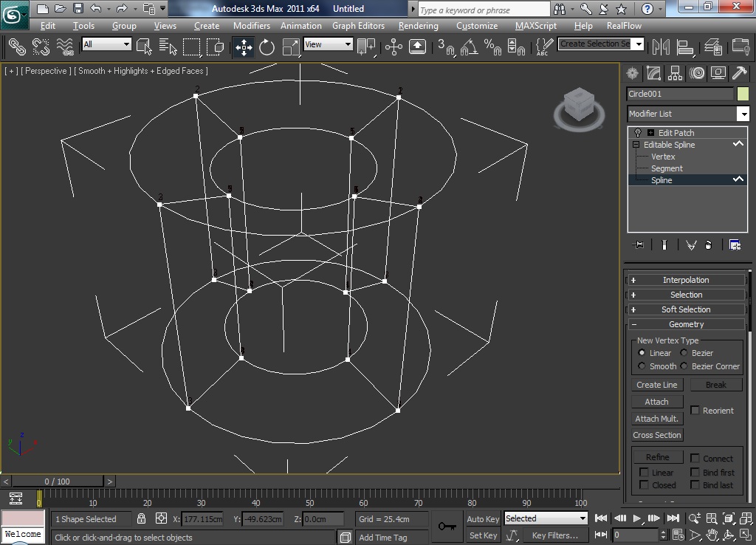Open the Graph Editors menu
The image size is (756, 545).
point(358,26)
